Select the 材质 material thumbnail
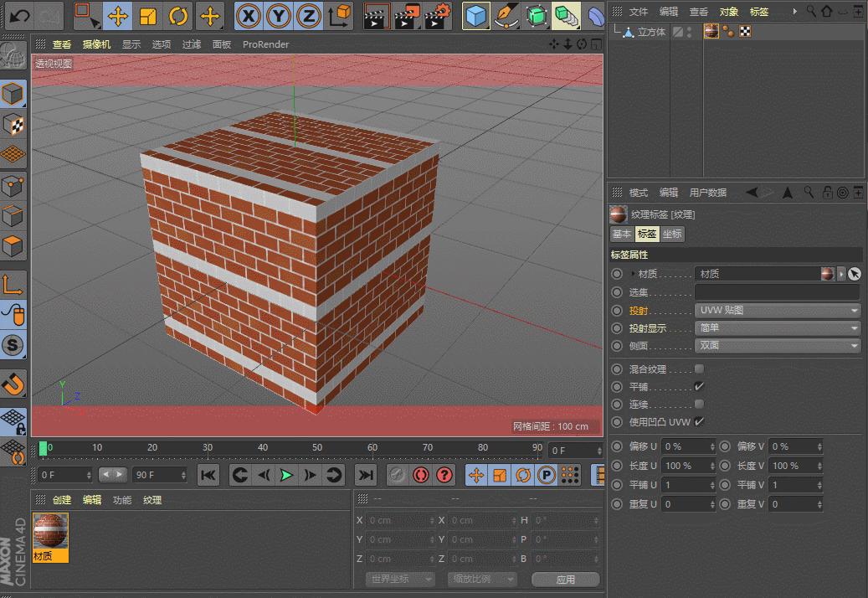The image size is (868, 598). [49, 534]
